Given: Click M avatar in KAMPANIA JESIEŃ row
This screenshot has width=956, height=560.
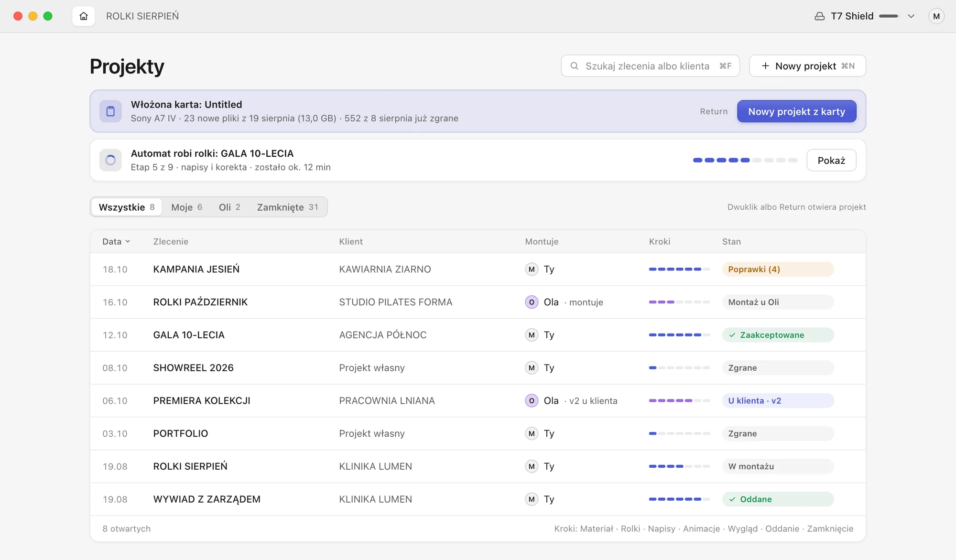Looking at the screenshot, I should point(532,269).
